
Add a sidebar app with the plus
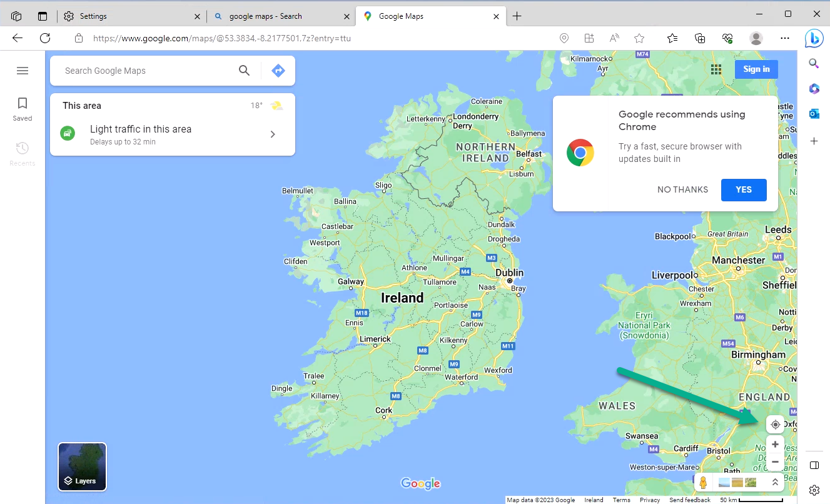814,141
